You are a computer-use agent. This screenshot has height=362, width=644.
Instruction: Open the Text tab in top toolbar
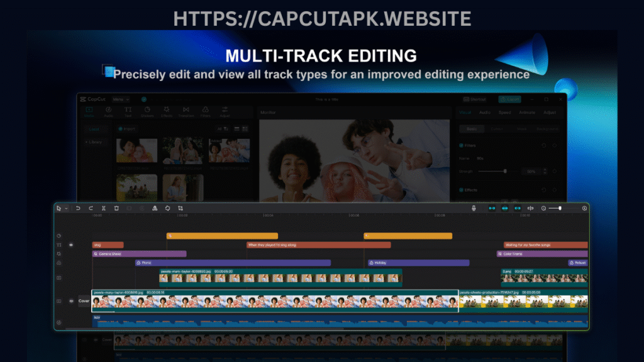128,112
